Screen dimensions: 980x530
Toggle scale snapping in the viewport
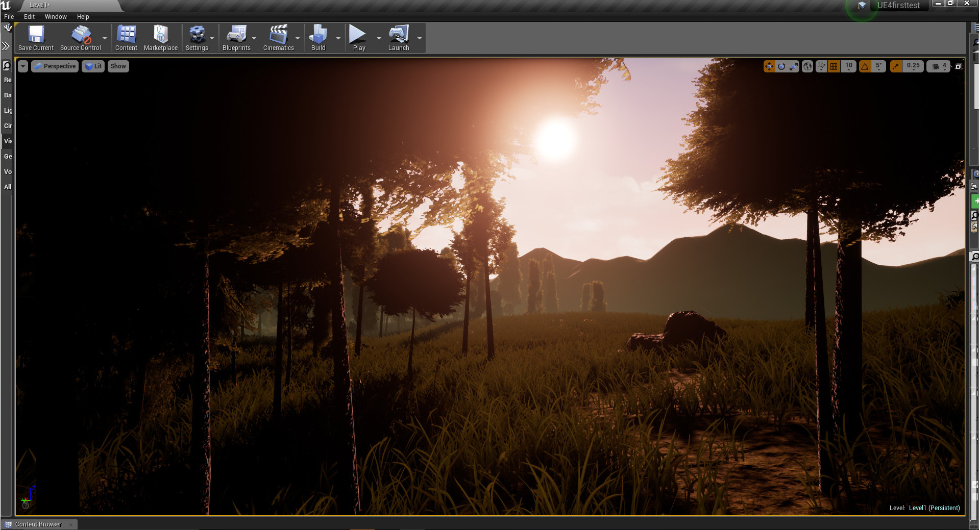pos(896,66)
